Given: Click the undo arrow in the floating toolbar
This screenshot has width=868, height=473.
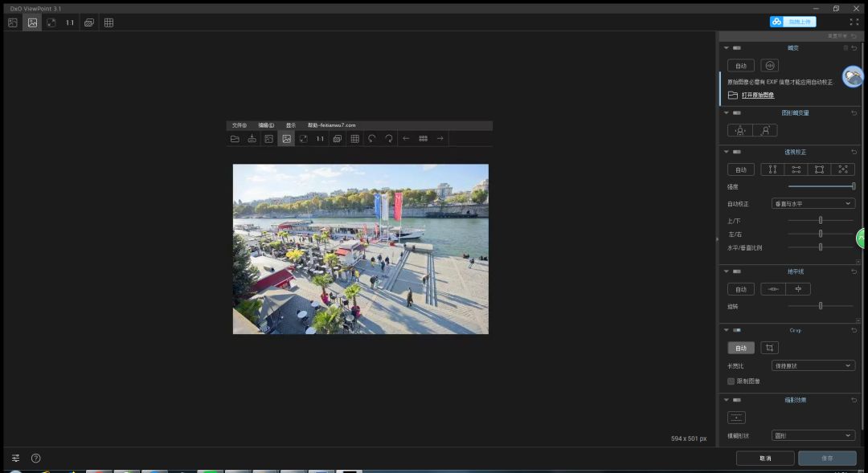Looking at the screenshot, I should pos(371,138).
